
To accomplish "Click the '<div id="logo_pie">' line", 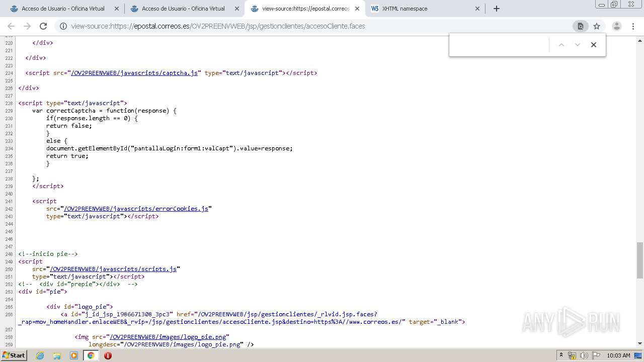I will click(79, 307).
